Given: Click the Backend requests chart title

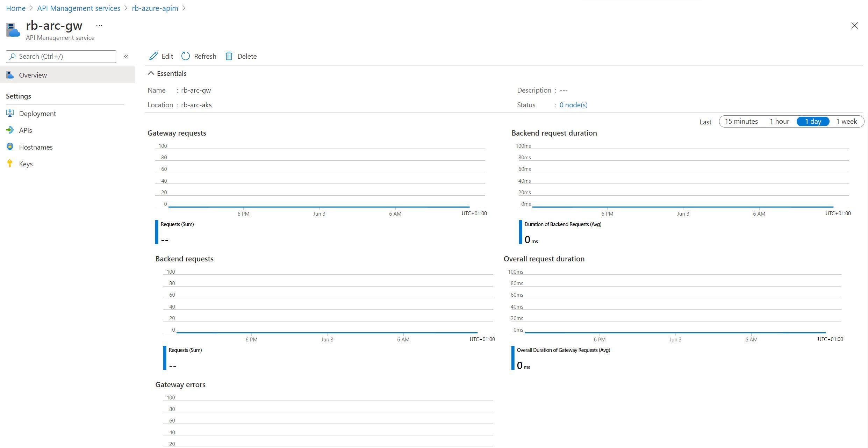Looking at the screenshot, I should 184,259.
